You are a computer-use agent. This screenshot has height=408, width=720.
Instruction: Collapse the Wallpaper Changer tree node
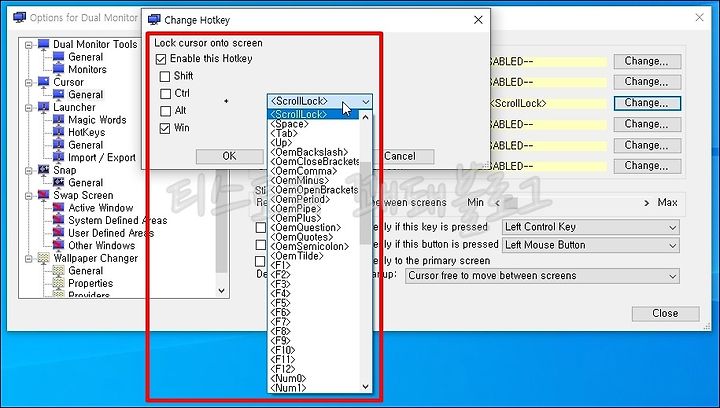coord(29,258)
